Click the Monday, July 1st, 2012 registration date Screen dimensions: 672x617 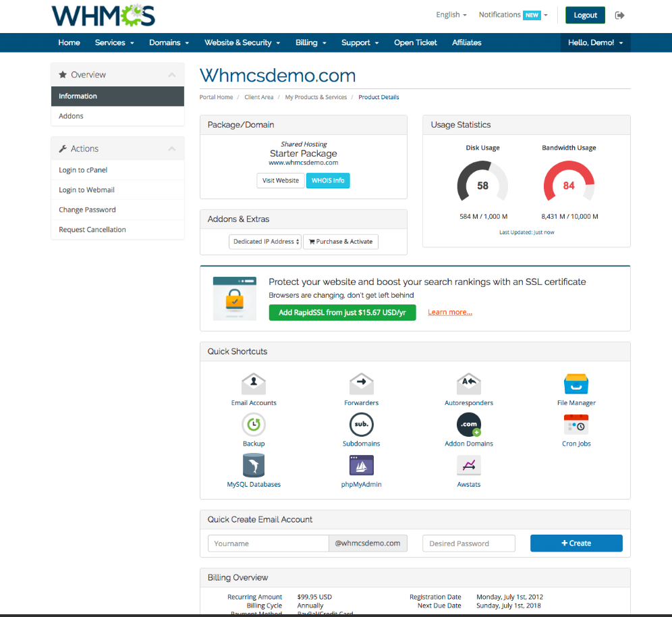(509, 597)
